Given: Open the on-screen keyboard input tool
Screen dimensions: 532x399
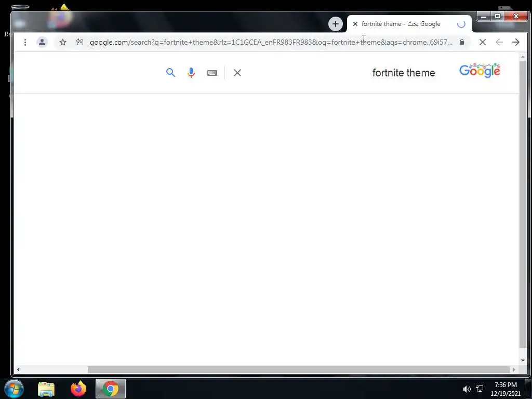Looking at the screenshot, I should coord(212,73).
